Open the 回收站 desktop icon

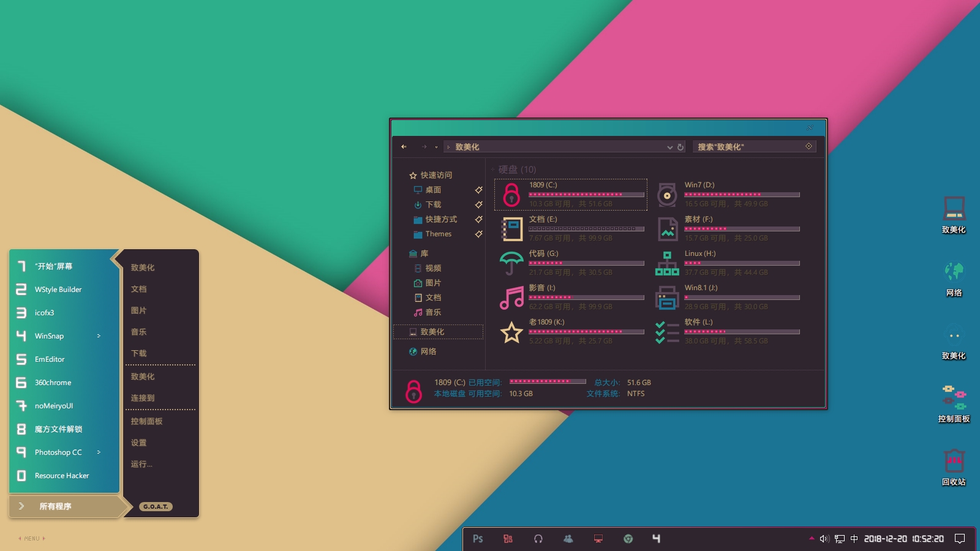[x=954, y=461]
